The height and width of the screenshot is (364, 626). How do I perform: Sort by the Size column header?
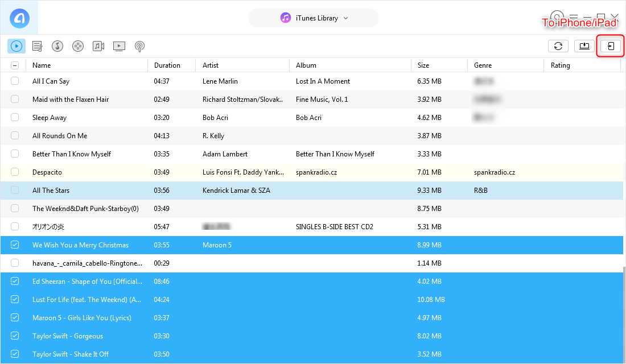(439, 65)
